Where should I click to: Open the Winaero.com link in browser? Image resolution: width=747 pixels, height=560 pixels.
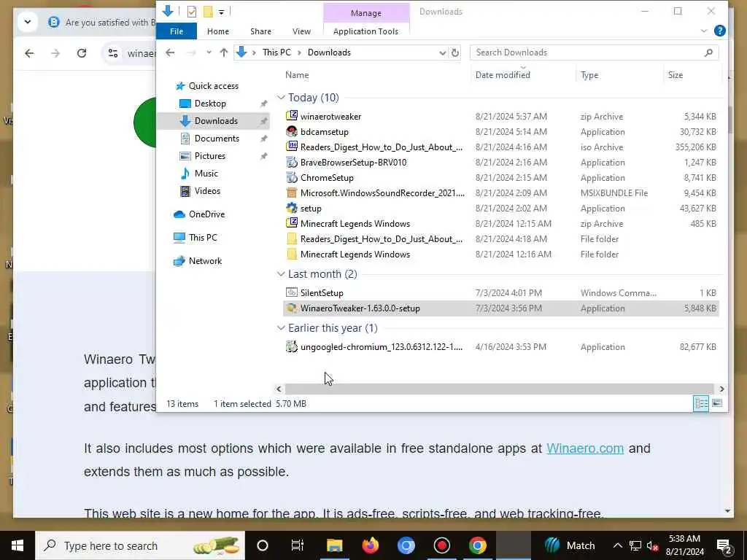click(x=585, y=448)
